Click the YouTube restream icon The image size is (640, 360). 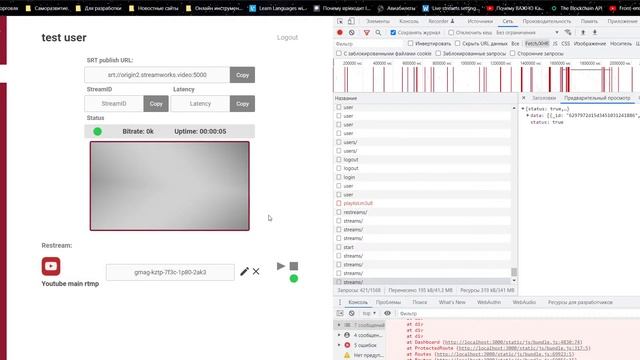[x=51, y=266]
